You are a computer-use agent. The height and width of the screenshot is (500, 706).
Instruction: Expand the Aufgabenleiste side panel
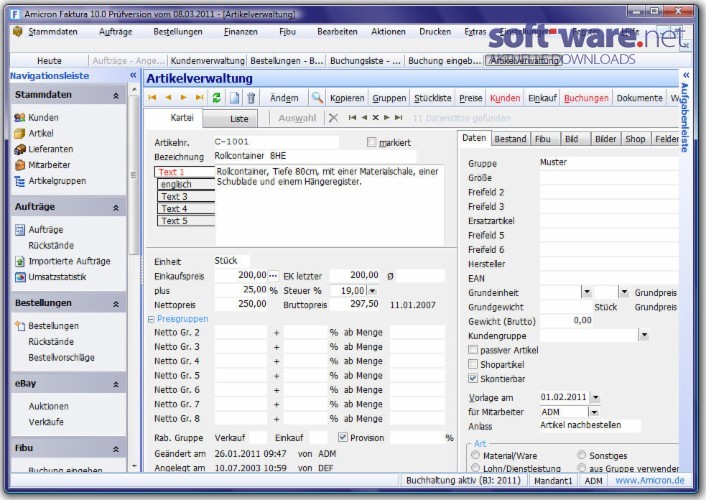click(x=685, y=75)
